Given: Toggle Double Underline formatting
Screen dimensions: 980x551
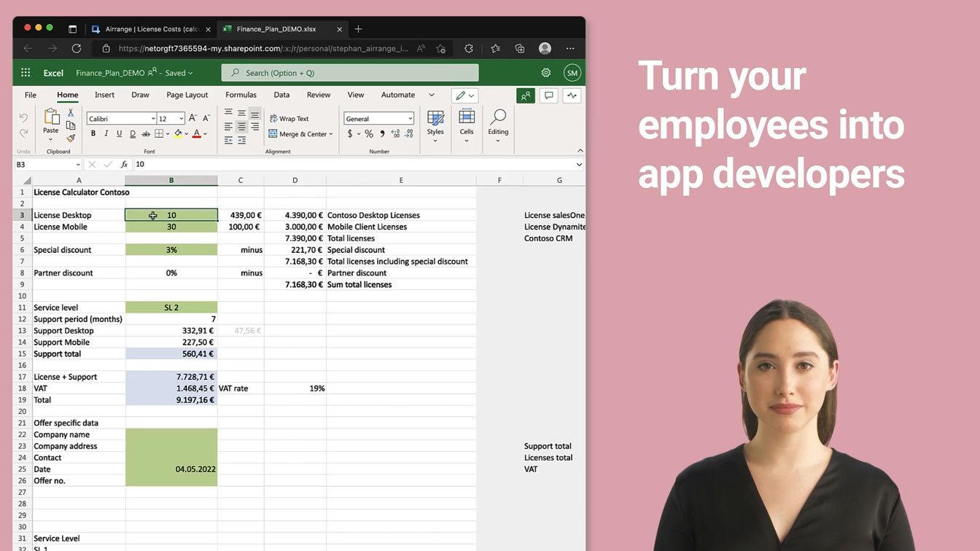Looking at the screenshot, I should (132, 134).
